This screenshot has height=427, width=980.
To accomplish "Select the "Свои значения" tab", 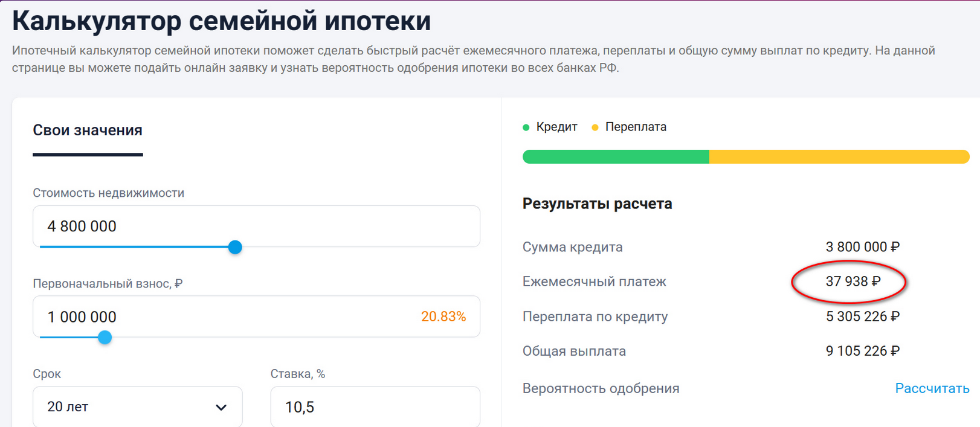I will (87, 130).
